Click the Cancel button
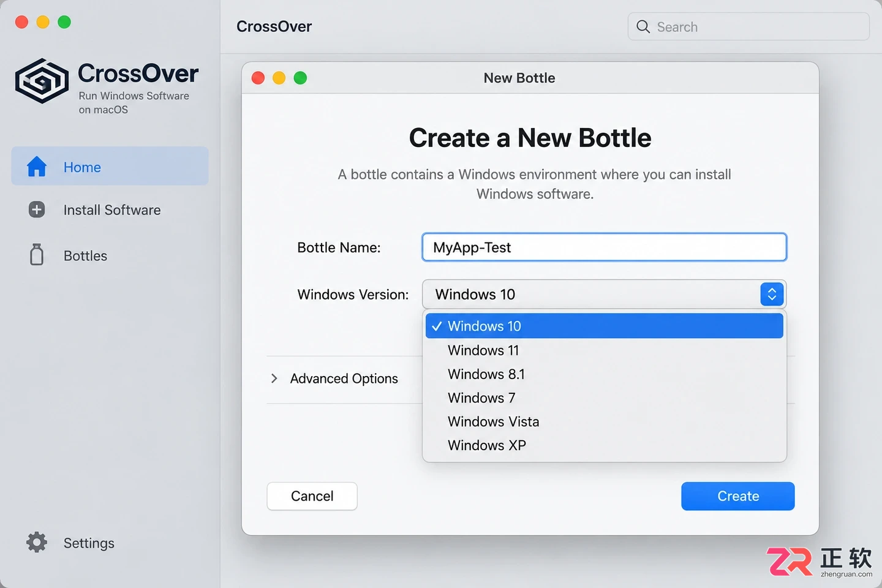The width and height of the screenshot is (882, 588). point(312,496)
